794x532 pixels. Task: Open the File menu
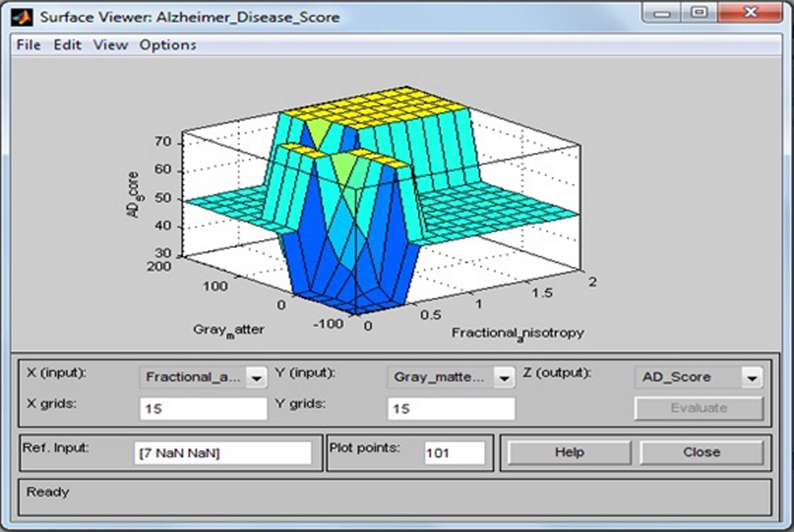click(x=29, y=45)
